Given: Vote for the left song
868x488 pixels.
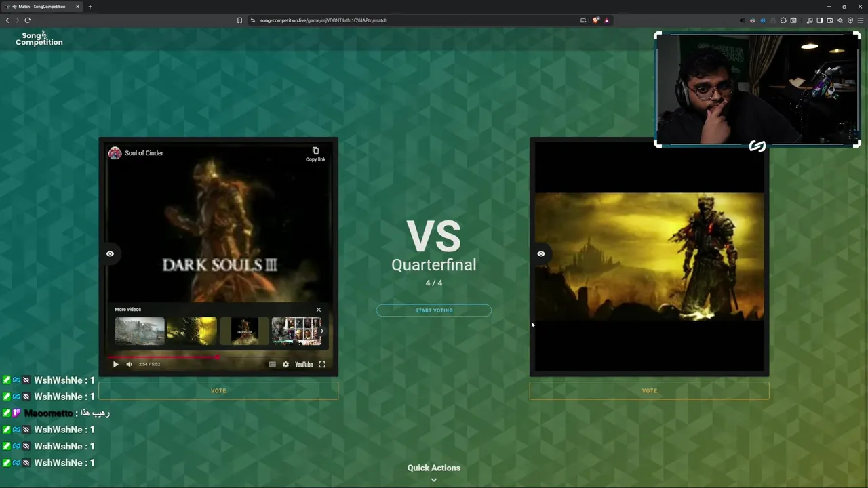Looking at the screenshot, I should pos(218,391).
